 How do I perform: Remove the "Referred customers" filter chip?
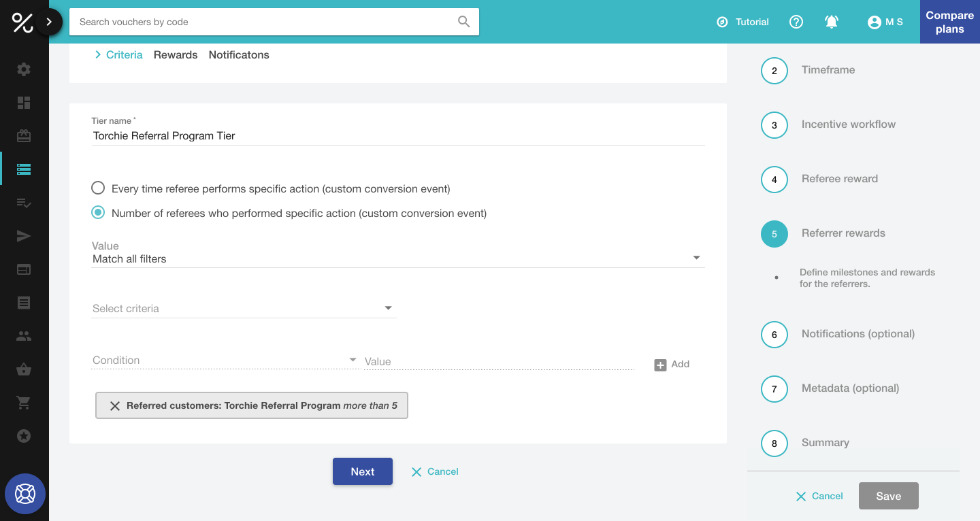coord(115,406)
